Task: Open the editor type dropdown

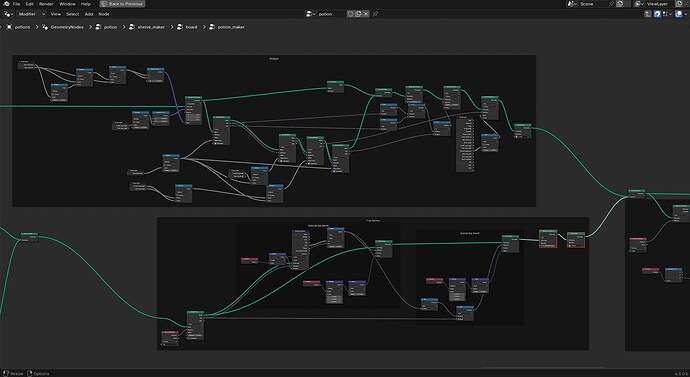Action: [x=8, y=14]
